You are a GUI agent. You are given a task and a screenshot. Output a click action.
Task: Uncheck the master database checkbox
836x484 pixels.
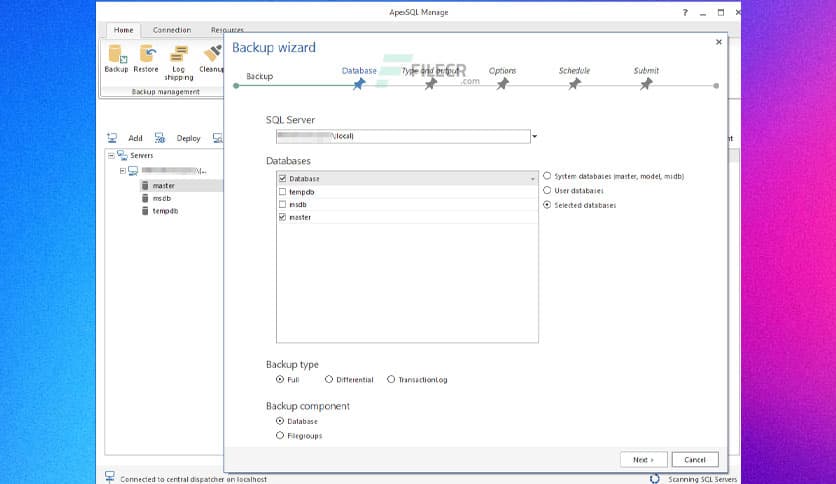[283, 217]
